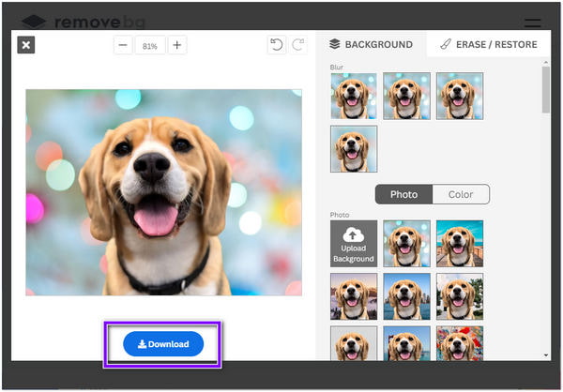563x392 pixels.
Task: Select the first blur level thumbnail
Action: (354, 96)
